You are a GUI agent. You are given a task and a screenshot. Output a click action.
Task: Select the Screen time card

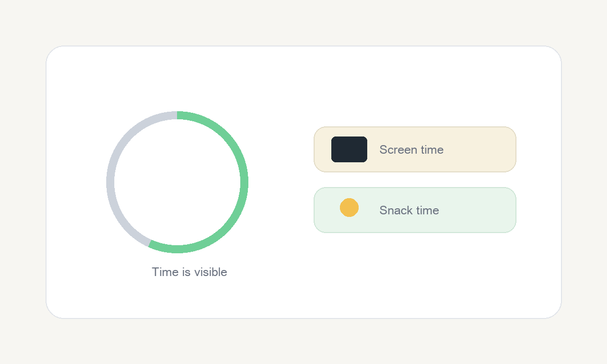(x=415, y=149)
